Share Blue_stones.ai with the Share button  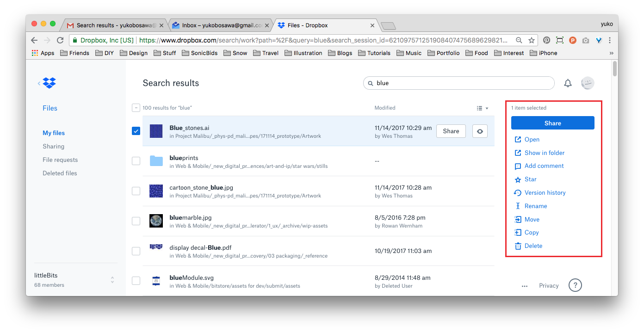coord(451,131)
